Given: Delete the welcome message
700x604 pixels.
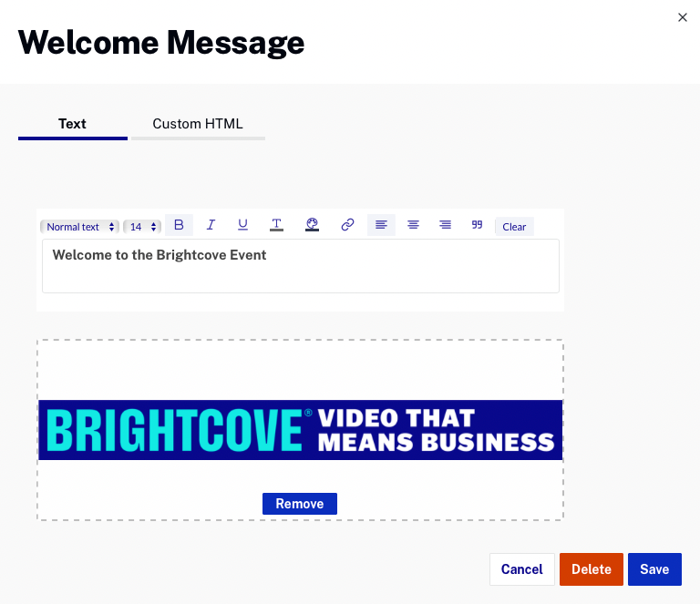Looking at the screenshot, I should click(591, 569).
